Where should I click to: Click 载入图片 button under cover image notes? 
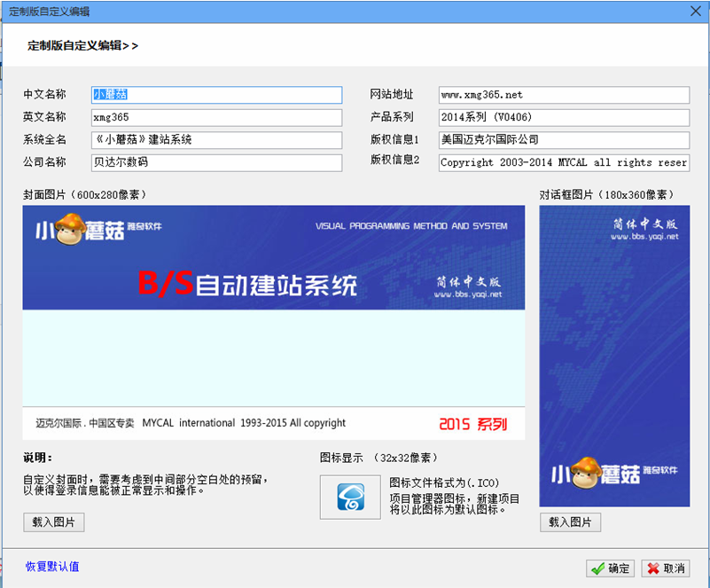pos(53,522)
